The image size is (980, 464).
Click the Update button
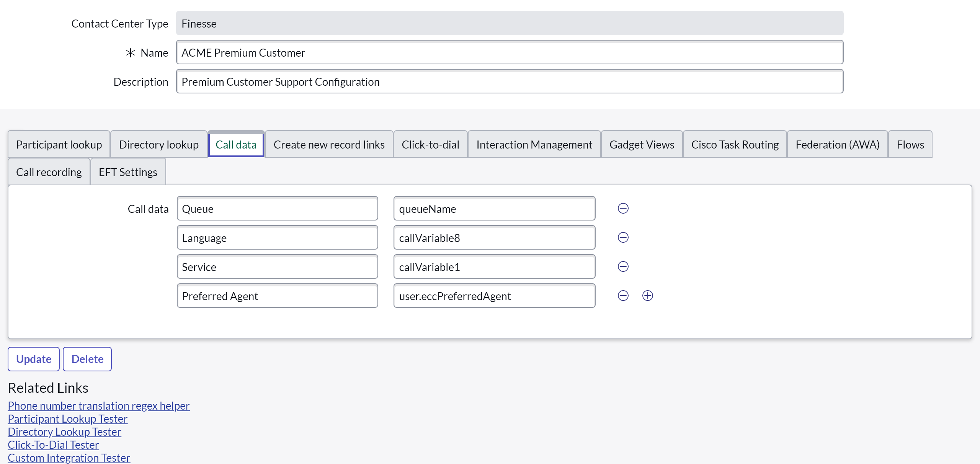(34, 359)
